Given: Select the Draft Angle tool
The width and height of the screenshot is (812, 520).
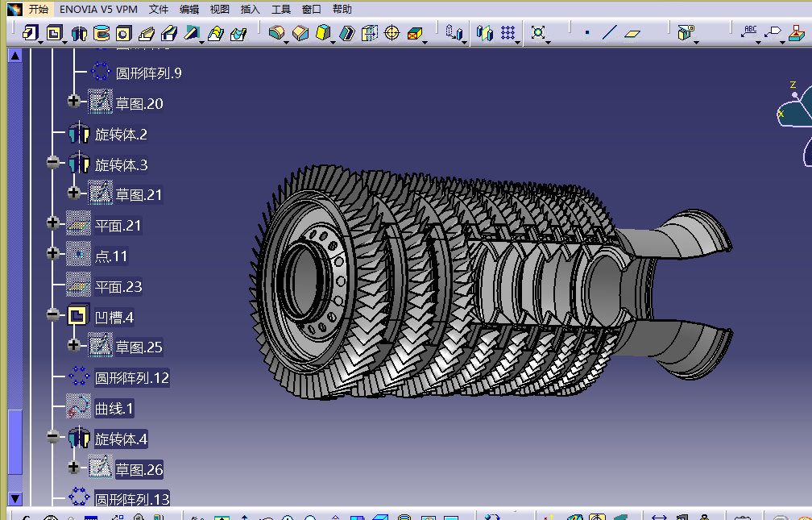Looking at the screenshot, I should pyautogui.click(x=323, y=33).
